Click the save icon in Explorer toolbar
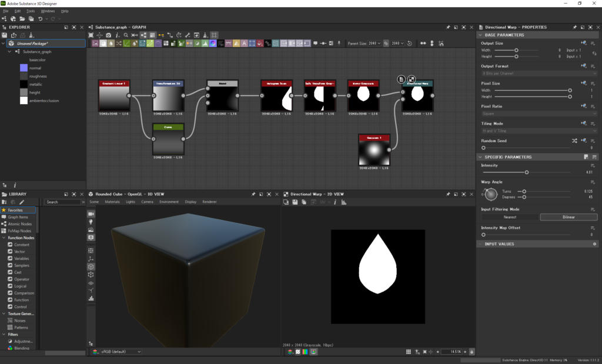 click(x=4, y=35)
